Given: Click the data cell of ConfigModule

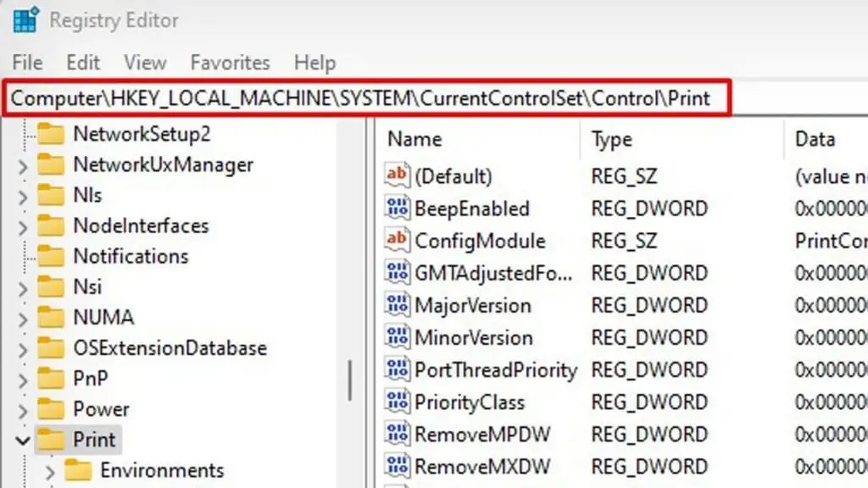Looking at the screenshot, I should click(x=831, y=241).
